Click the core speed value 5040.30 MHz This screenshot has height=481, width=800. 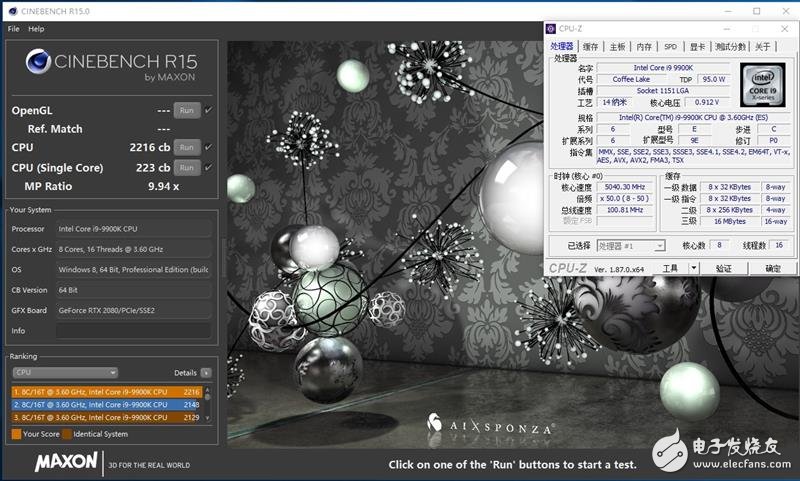point(625,187)
